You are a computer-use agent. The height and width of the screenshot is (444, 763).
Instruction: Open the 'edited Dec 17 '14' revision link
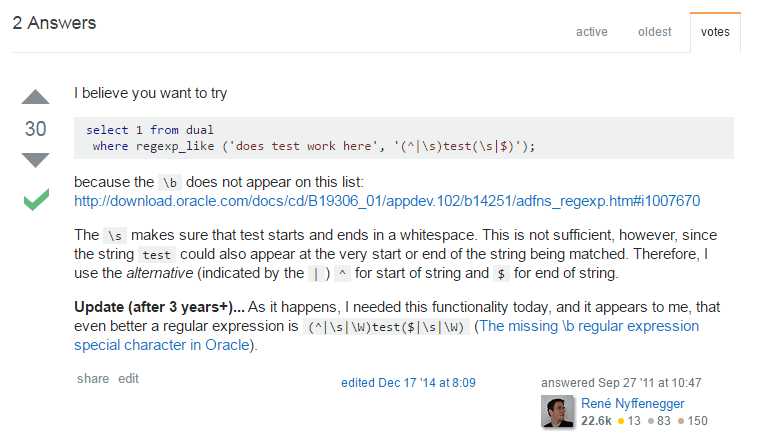pos(408,382)
